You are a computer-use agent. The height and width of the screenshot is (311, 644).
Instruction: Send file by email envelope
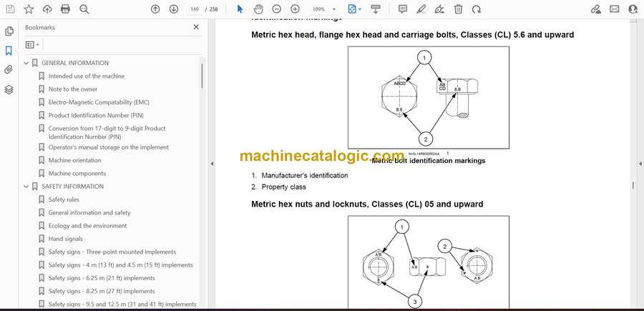615,9
